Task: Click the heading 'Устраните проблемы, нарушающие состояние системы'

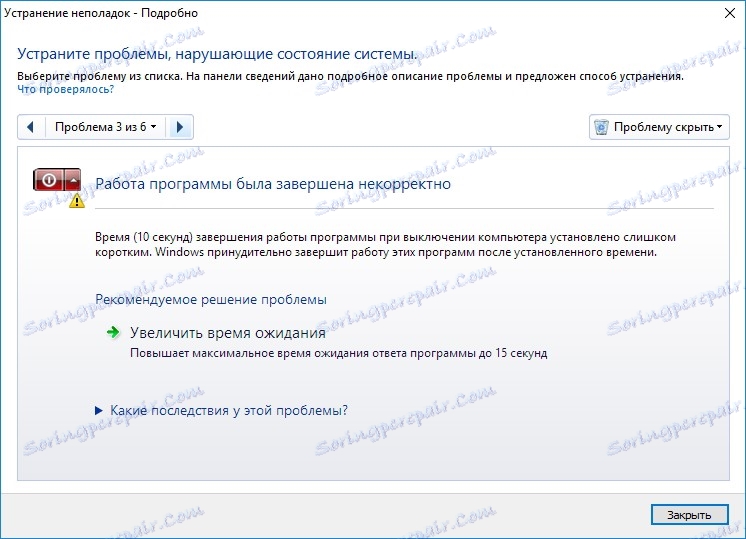Action: coord(217,54)
